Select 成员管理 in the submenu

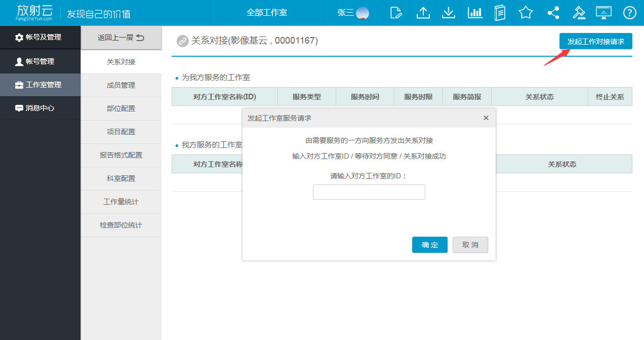pyautogui.click(x=121, y=85)
